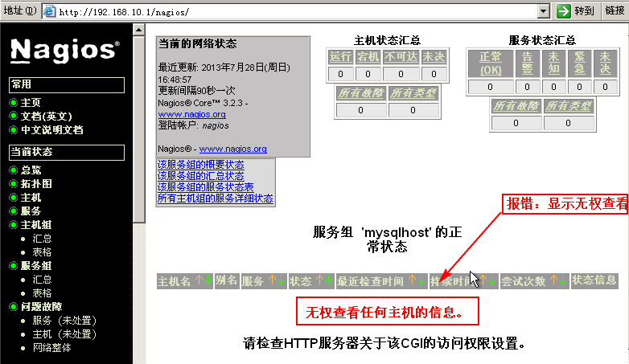Click 所有类型 under 服务状态汇总

[x=569, y=106]
